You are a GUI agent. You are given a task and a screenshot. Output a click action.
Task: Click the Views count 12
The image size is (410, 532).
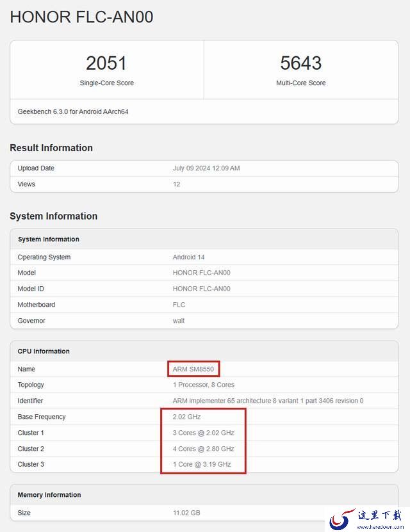click(176, 184)
